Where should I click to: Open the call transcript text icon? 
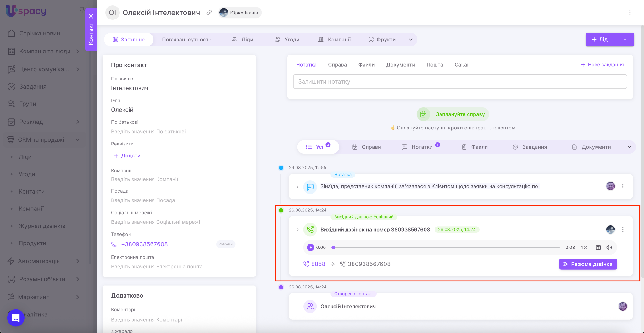598,248
